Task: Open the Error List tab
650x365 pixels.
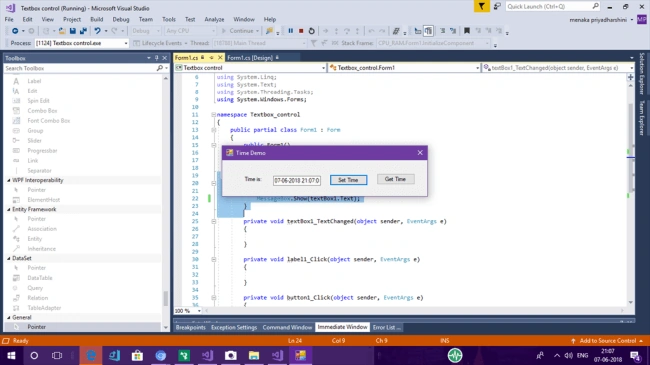Action: 386,327
